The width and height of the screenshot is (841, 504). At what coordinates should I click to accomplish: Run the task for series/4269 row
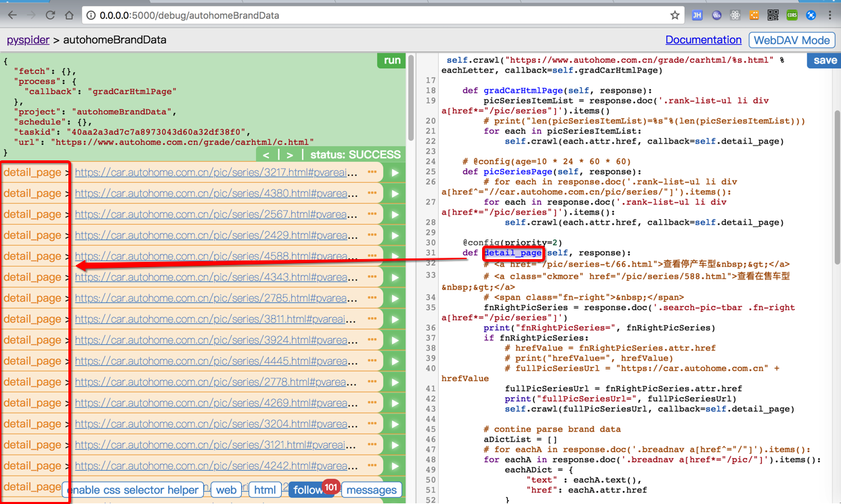click(x=395, y=403)
